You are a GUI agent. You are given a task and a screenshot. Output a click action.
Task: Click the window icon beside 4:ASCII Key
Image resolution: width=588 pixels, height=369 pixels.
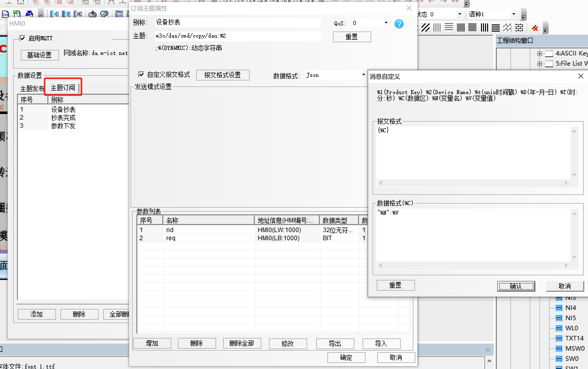549,53
